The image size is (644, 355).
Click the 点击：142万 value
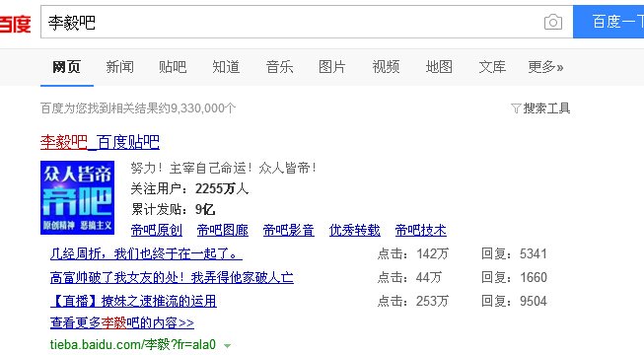(x=413, y=254)
